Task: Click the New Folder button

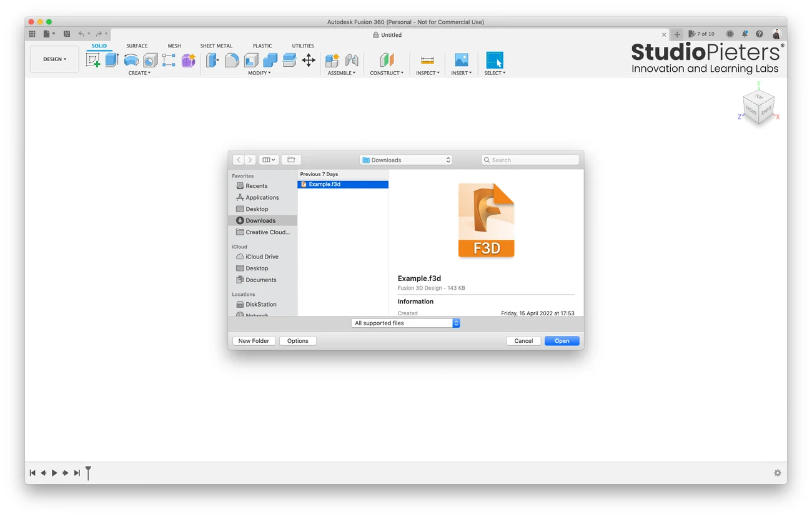Action: coord(254,341)
